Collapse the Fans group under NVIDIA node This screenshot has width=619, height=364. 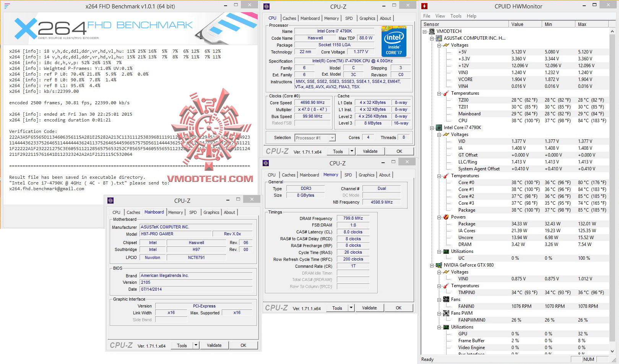coord(439,299)
